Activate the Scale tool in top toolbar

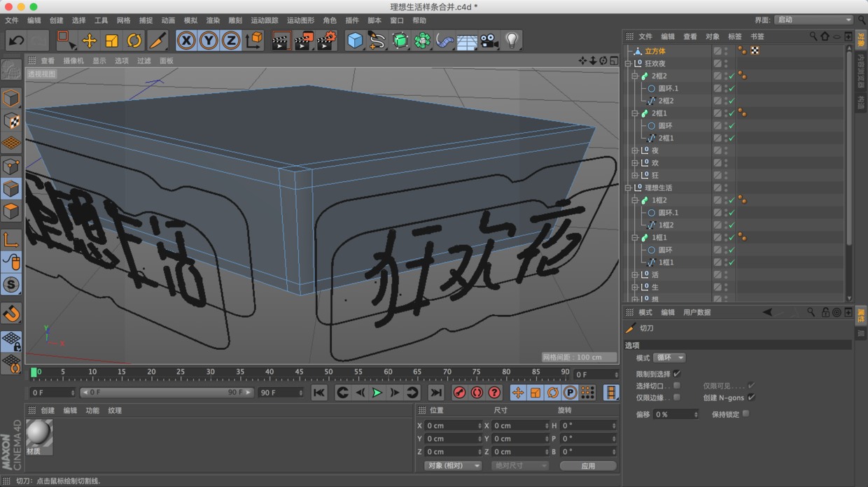tap(111, 41)
